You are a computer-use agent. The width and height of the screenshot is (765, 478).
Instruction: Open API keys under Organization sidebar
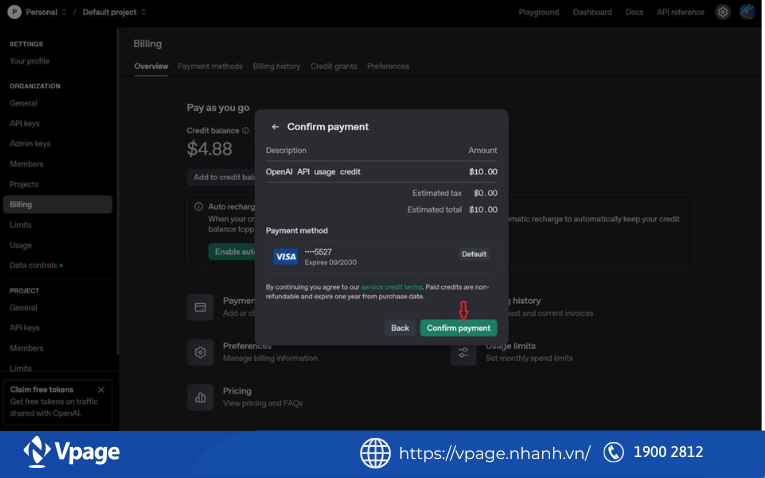(24, 124)
